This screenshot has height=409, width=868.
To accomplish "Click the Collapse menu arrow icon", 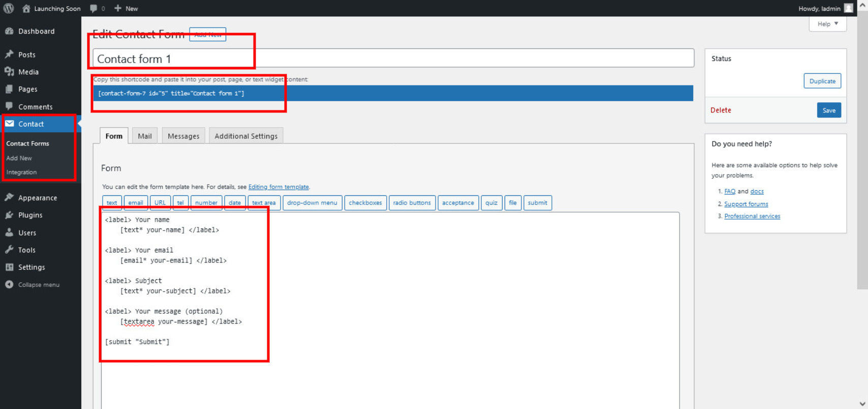I will pyautogui.click(x=9, y=284).
